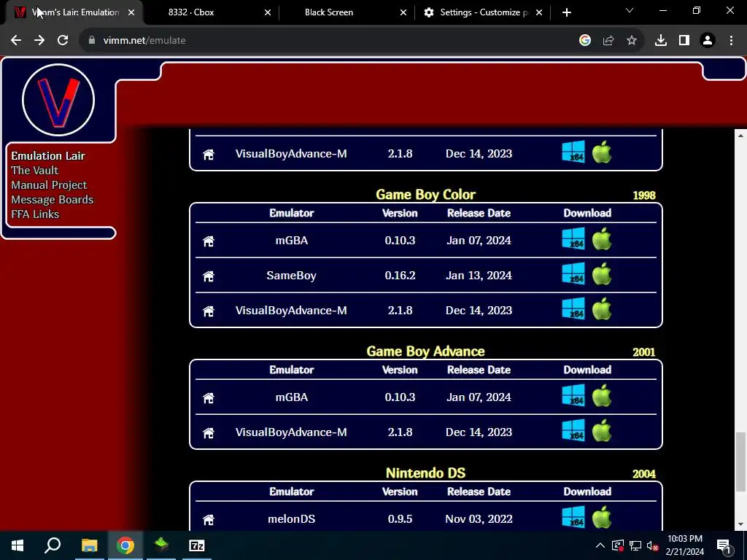Open homepage of mGBA in Game Boy Advance table
The height and width of the screenshot is (560, 747).
[x=208, y=397]
